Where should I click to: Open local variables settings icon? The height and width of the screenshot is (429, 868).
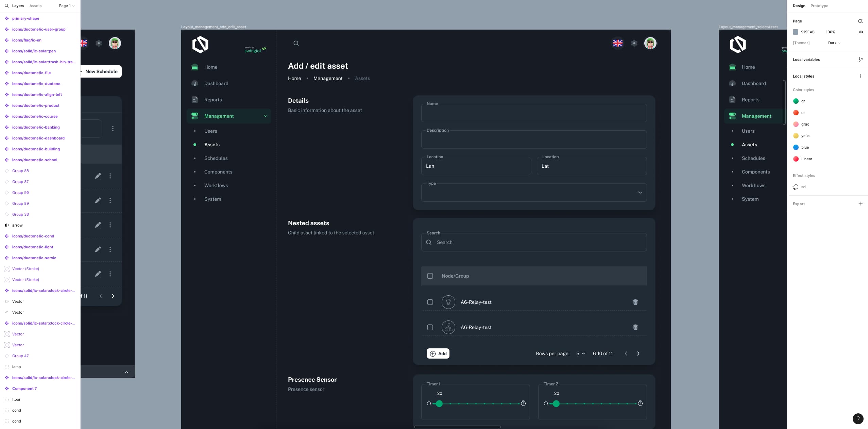861,60
